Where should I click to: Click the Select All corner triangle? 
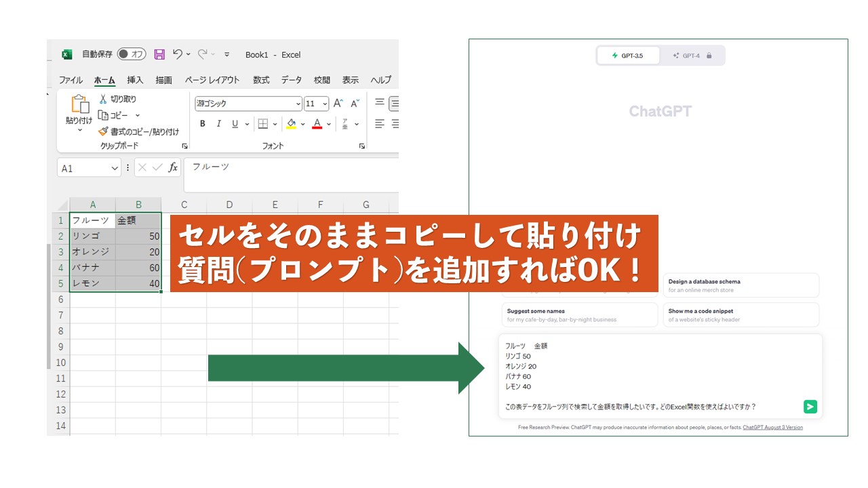click(64, 205)
